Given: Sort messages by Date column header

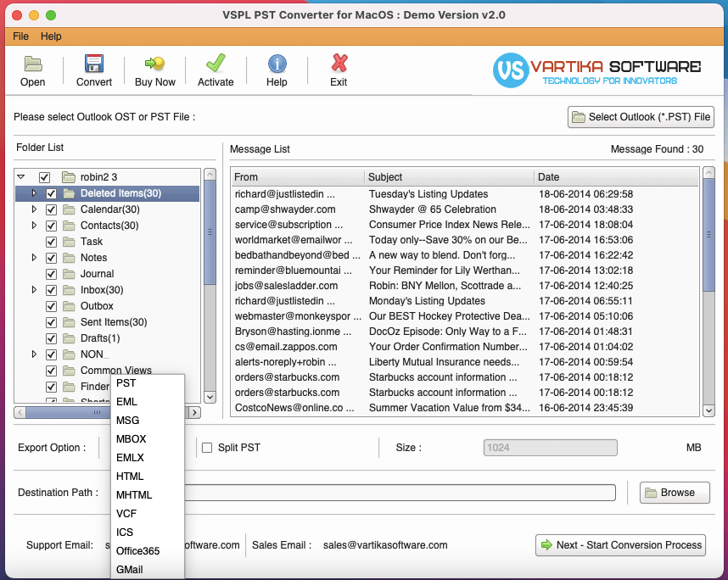Looking at the screenshot, I should [616, 176].
